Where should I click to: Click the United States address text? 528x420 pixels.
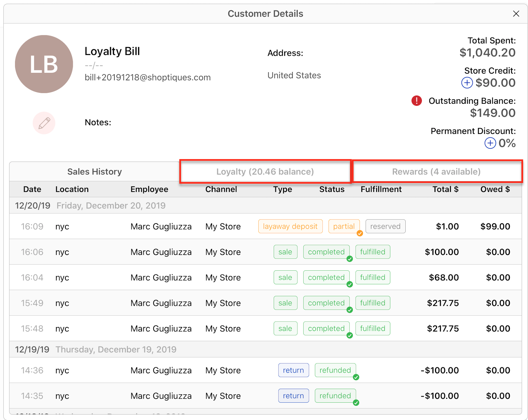click(x=294, y=75)
